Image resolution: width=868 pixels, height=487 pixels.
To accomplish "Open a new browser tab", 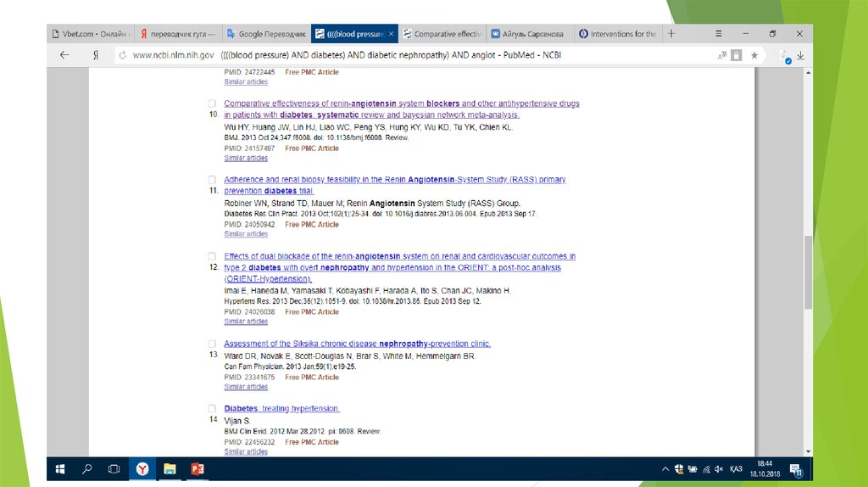I will pyautogui.click(x=671, y=34).
